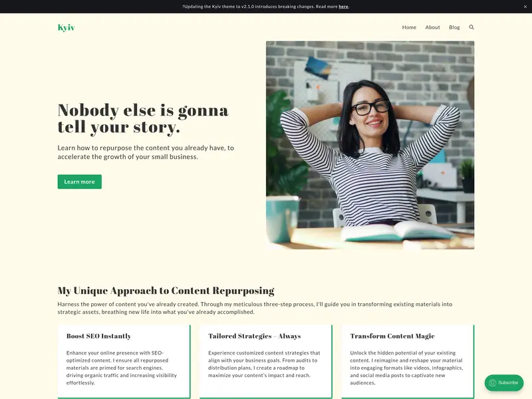Viewport: 532px width, 399px height.
Task: Open the About page link
Action: point(433,27)
